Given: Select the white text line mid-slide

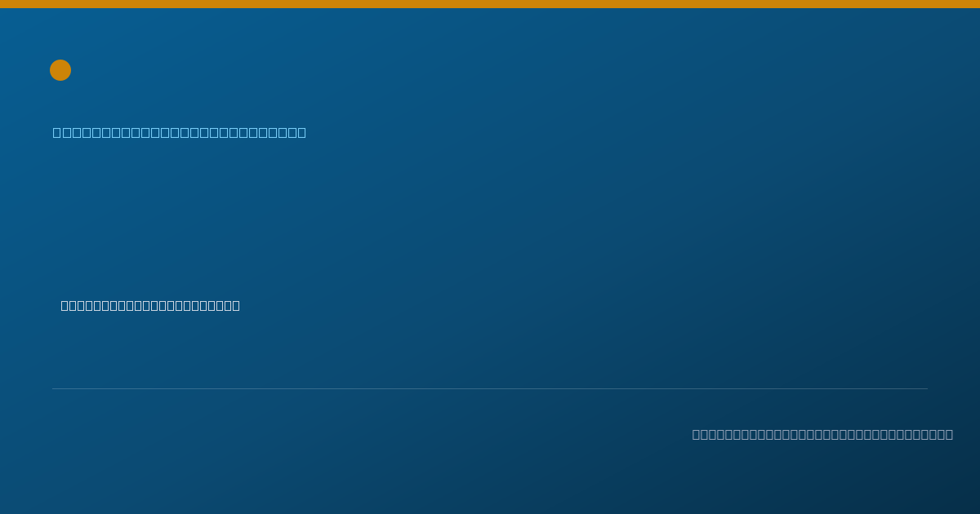Looking at the screenshot, I should pyautogui.click(x=150, y=305).
